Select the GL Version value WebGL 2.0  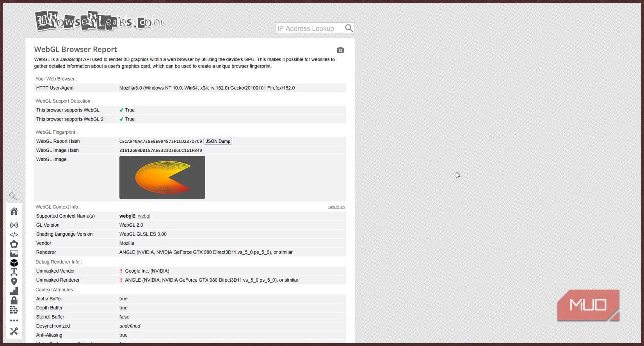click(x=131, y=225)
